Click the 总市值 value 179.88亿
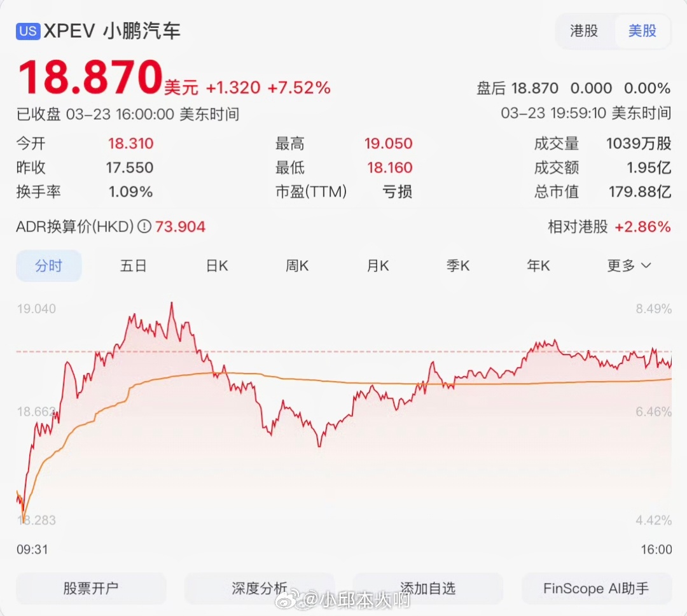Viewport: 687px width, 616px height. pos(640,192)
